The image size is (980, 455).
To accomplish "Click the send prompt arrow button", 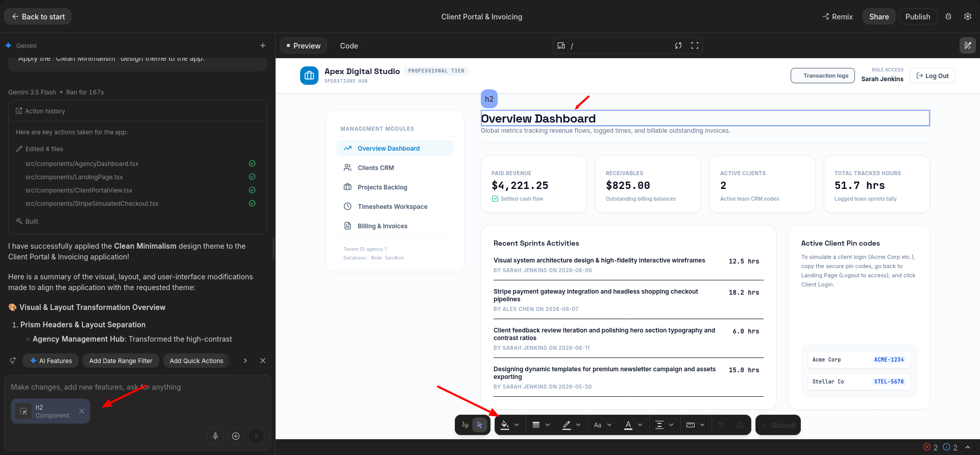I will tap(256, 436).
